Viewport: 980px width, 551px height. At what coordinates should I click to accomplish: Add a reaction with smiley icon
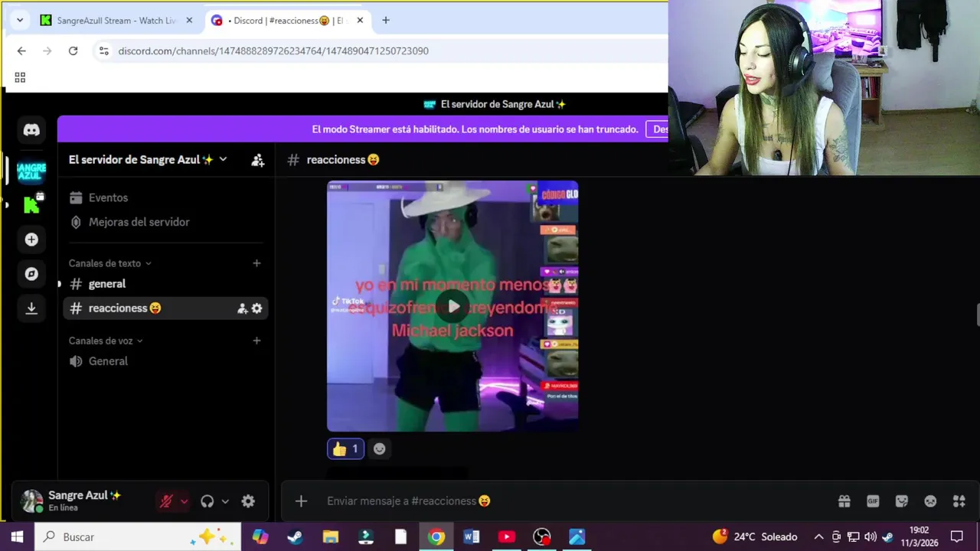(x=379, y=449)
